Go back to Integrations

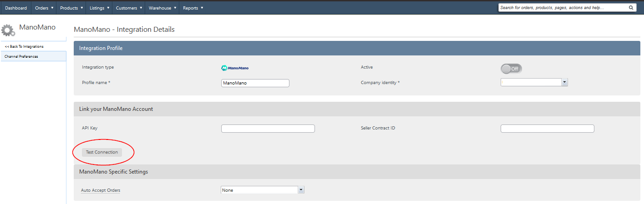click(x=33, y=46)
